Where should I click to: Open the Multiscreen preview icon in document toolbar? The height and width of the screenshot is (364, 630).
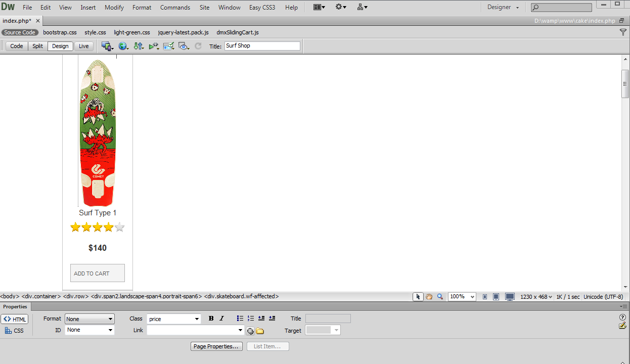107,46
